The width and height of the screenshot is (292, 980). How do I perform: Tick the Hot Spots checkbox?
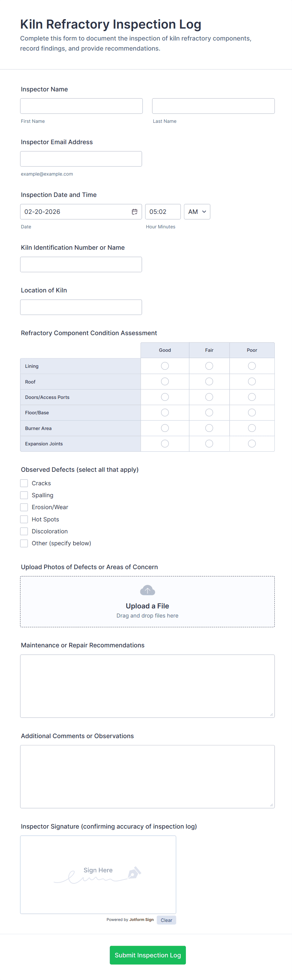(x=24, y=519)
